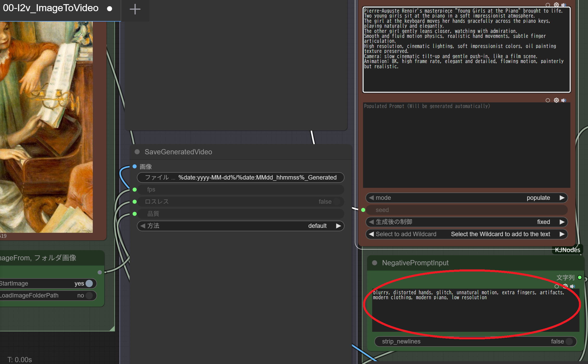Click right arrow on mode populate selector

(x=562, y=198)
